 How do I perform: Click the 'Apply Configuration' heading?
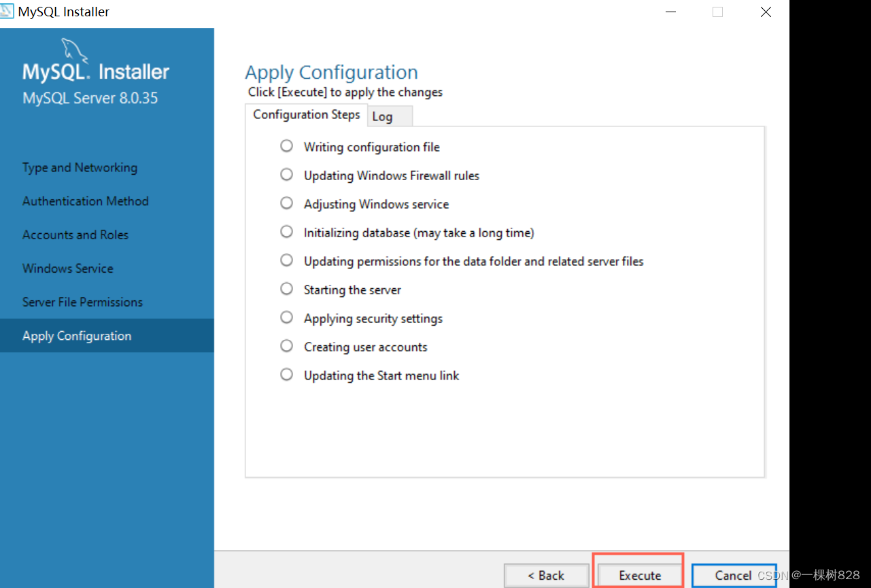tap(331, 73)
